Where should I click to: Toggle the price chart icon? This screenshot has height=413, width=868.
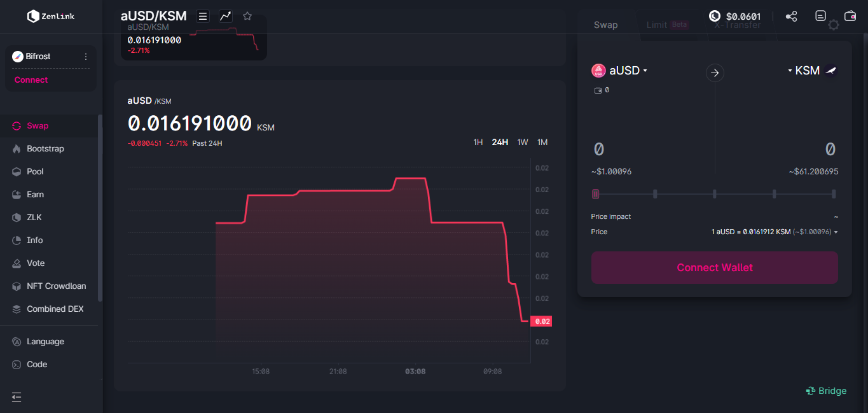(x=226, y=16)
